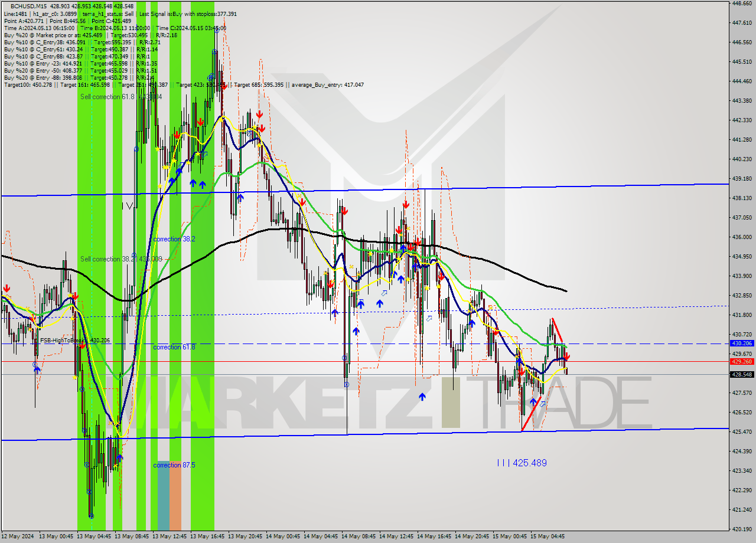This screenshot has width=756, height=543.
Task: Click the 'Sell correction 38.2 | 436.009' label
Action: click(x=121, y=259)
